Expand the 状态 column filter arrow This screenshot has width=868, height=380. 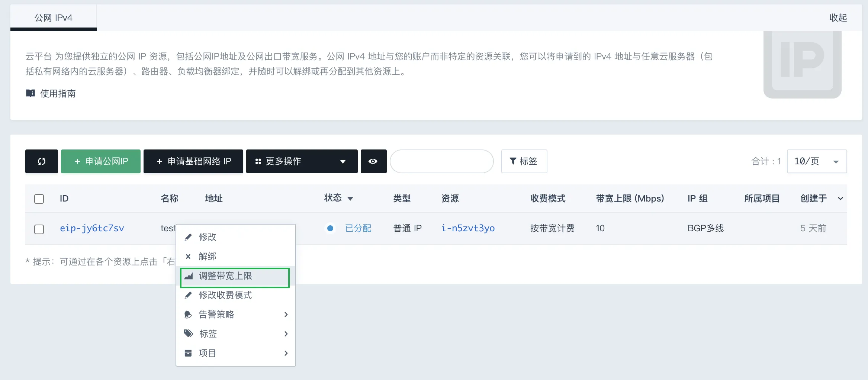click(x=350, y=199)
